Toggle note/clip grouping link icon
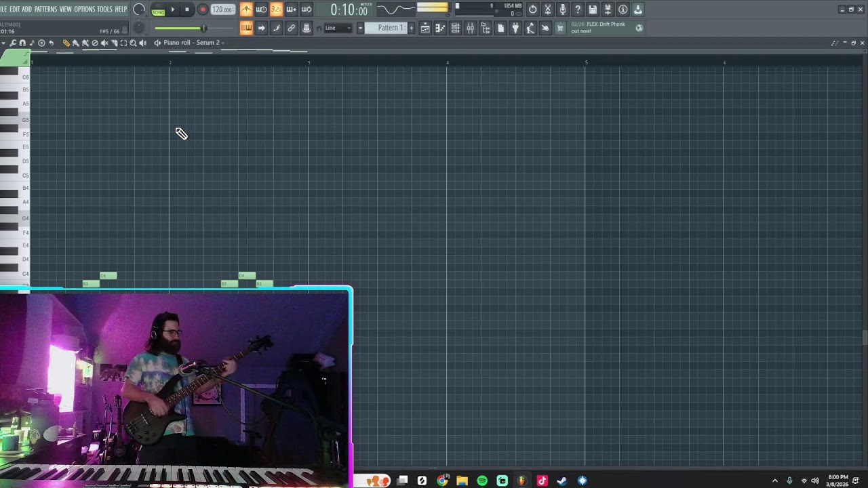Image resolution: width=868 pixels, height=488 pixels. pos(292,28)
